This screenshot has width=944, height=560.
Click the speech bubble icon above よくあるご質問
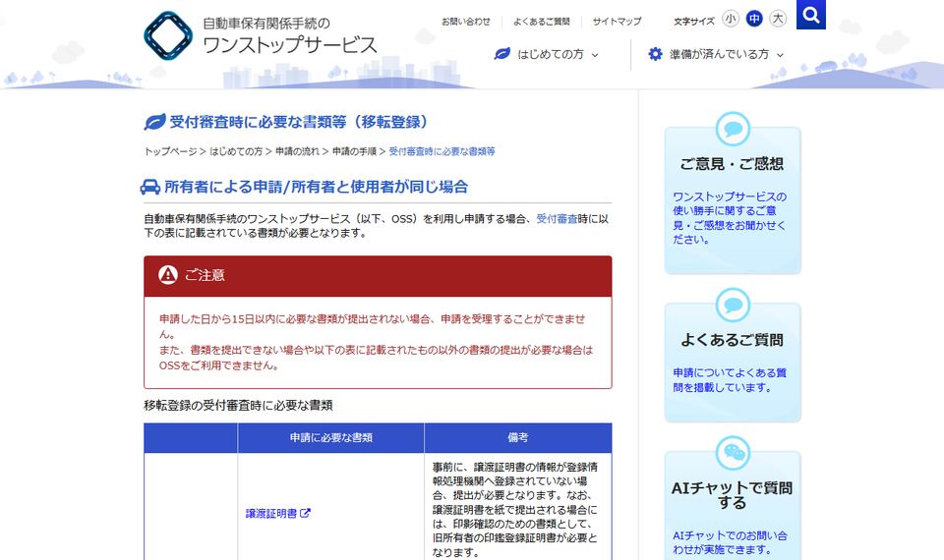pyautogui.click(x=733, y=305)
